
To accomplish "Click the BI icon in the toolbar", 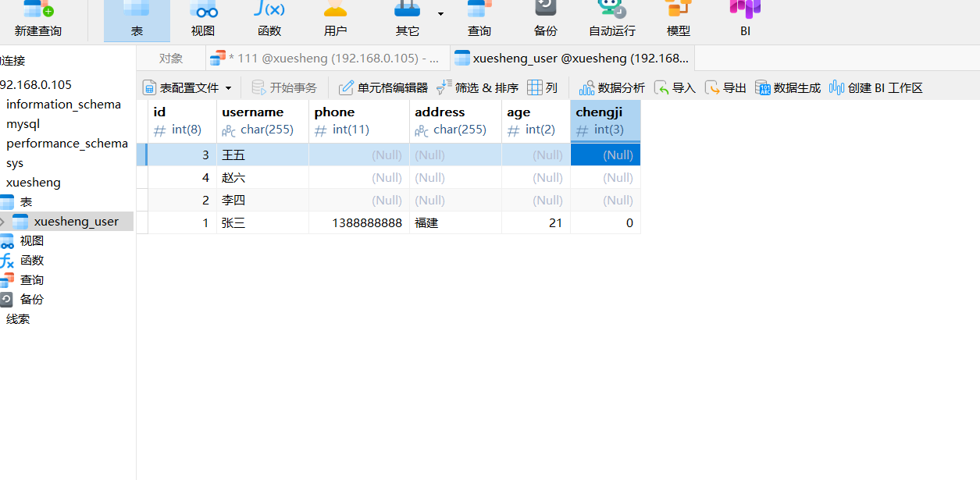I will (x=744, y=20).
